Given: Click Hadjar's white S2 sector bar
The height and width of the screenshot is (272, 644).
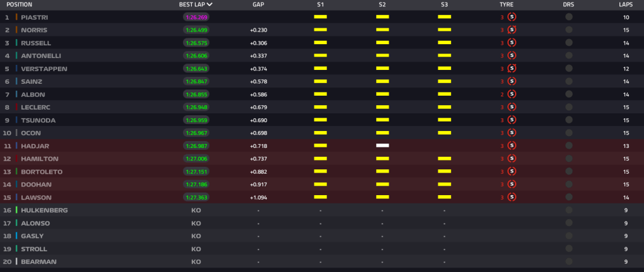Looking at the screenshot, I should 382,146.
